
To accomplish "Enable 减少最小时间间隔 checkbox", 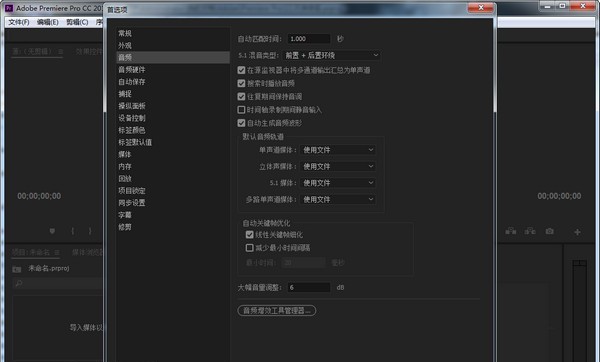I will pos(249,248).
